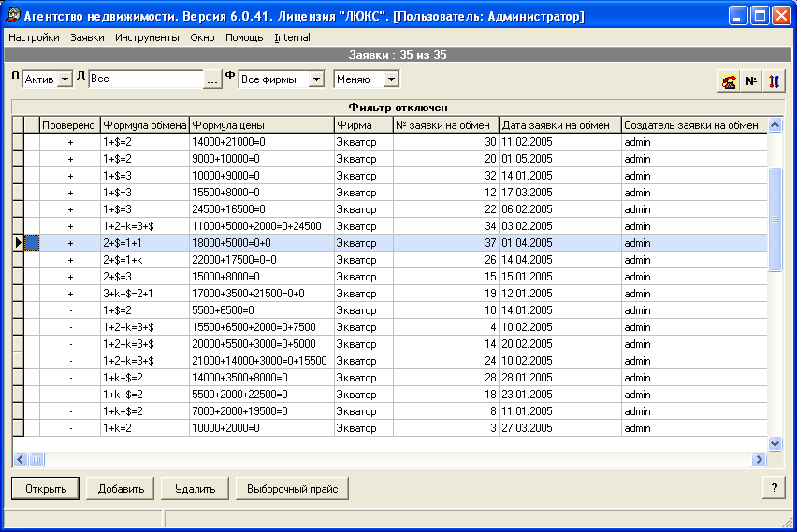Click the Открыть button
797x532 pixels.
coord(46,489)
